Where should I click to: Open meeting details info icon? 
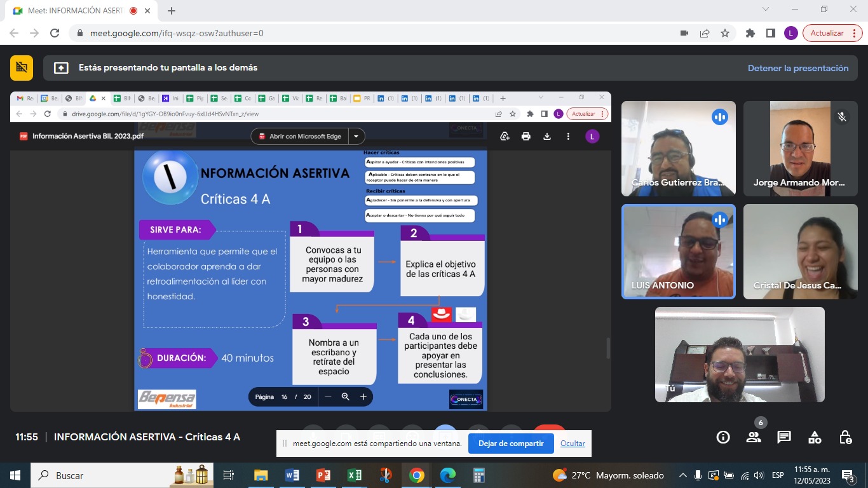coord(723,437)
